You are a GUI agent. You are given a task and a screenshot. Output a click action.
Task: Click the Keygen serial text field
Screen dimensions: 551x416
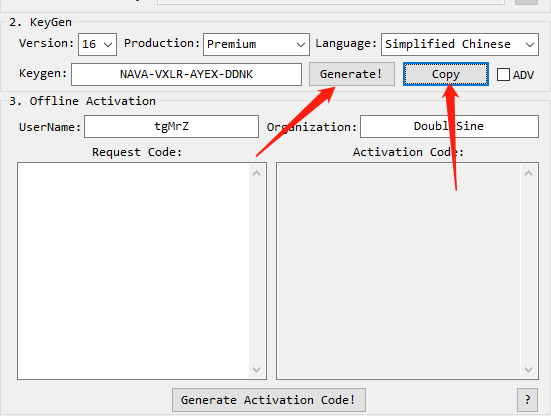click(186, 74)
